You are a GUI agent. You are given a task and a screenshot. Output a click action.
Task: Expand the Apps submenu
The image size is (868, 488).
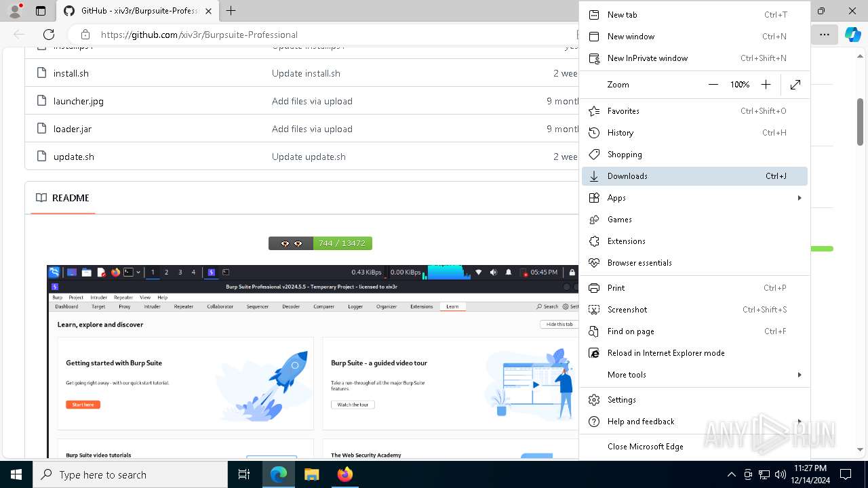click(x=694, y=198)
